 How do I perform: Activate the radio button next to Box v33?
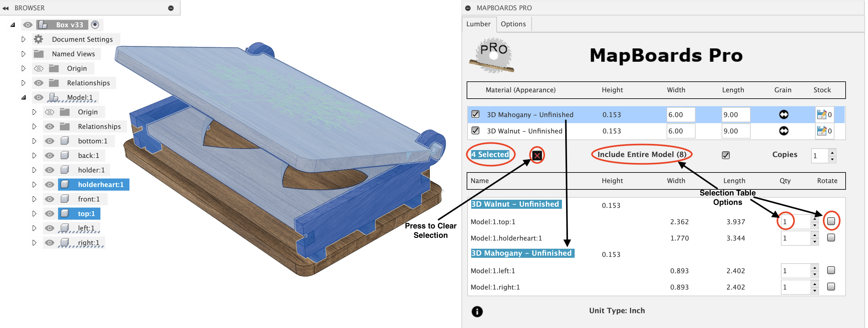pyautogui.click(x=95, y=25)
